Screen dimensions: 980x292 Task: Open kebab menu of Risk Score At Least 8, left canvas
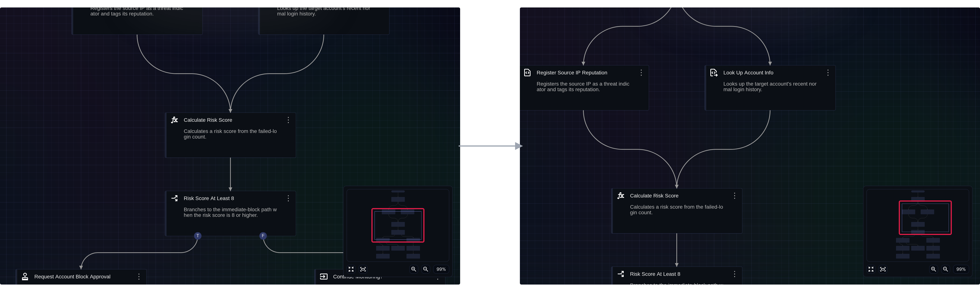[x=288, y=198]
